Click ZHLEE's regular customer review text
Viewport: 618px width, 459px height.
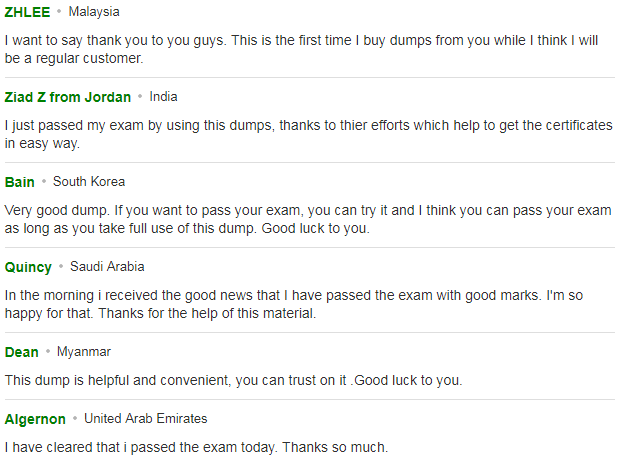[301, 49]
